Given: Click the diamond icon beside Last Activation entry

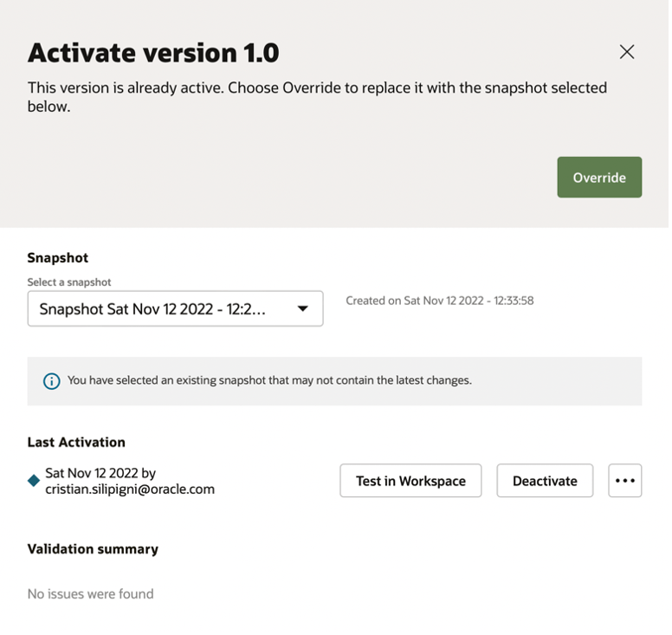Looking at the screenshot, I should click(34, 481).
